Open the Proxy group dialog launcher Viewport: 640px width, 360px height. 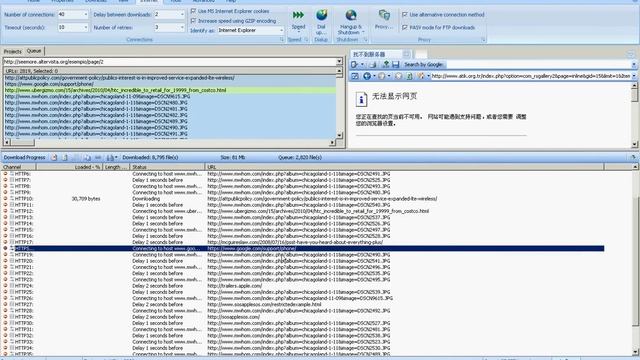(483, 40)
